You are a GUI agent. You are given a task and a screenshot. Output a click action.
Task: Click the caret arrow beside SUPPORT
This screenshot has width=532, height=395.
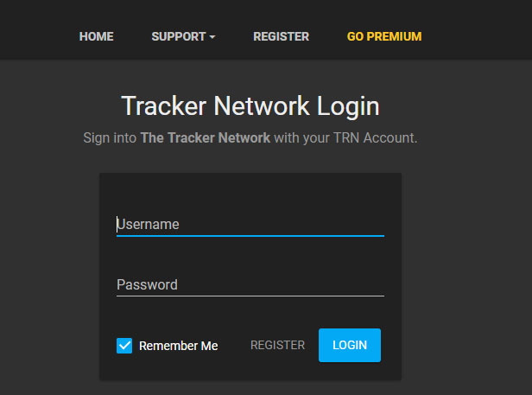pyautogui.click(x=212, y=37)
